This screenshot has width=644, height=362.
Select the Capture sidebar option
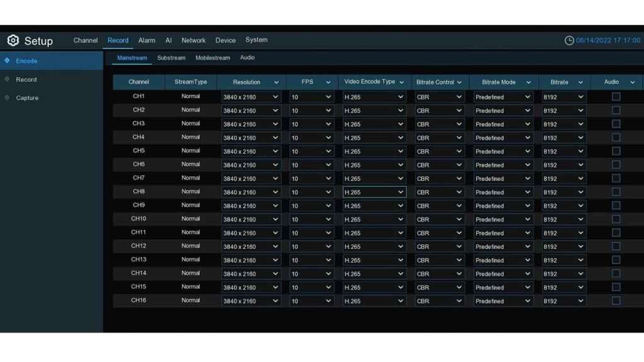coord(28,97)
